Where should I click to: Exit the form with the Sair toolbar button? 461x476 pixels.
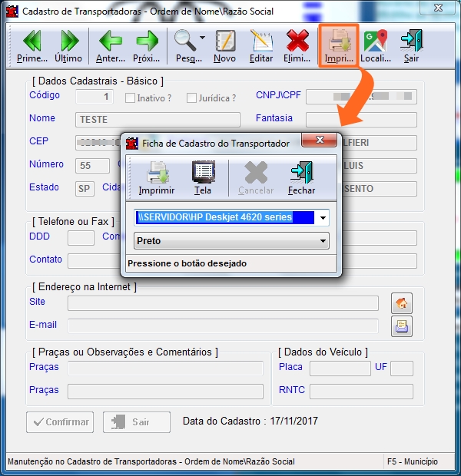pyautogui.click(x=411, y=45)
